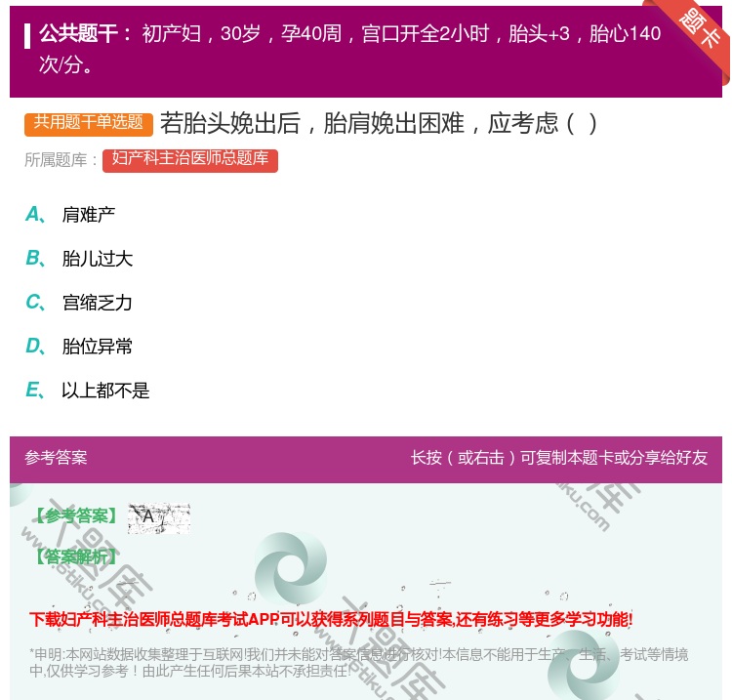Image resolution: width=732 pixels, height=700 pixels.
Task: Click the 参考答案 section header
Action: (56, 458)
